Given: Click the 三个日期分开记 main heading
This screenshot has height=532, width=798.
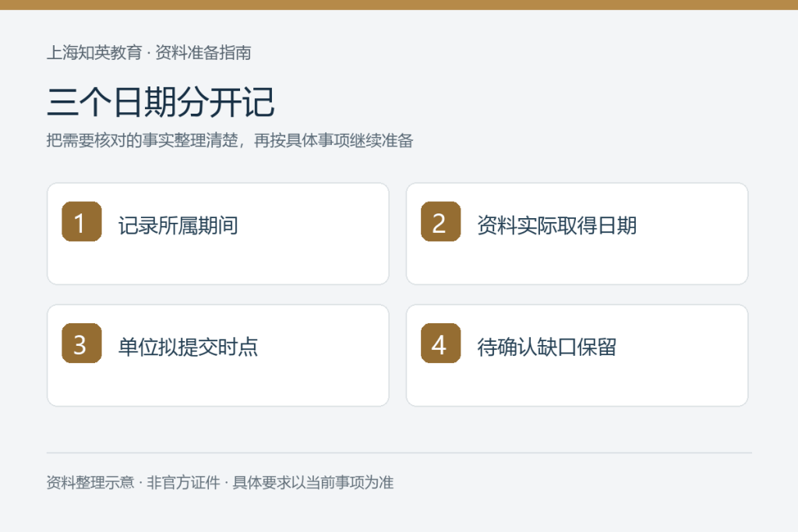Looking at the screenshot, I should click(161, 102).
